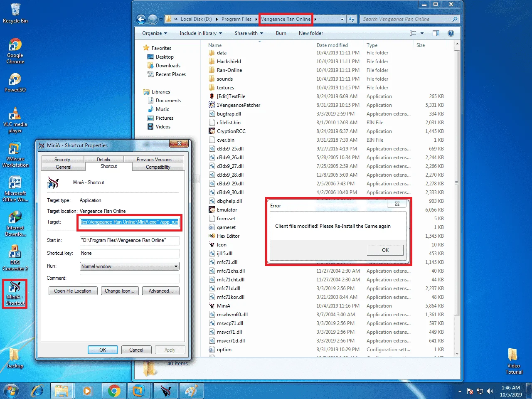Screen dimensions: 532x399
Task: Open PowerISO desktop shortcut
Action: (15, 82)
